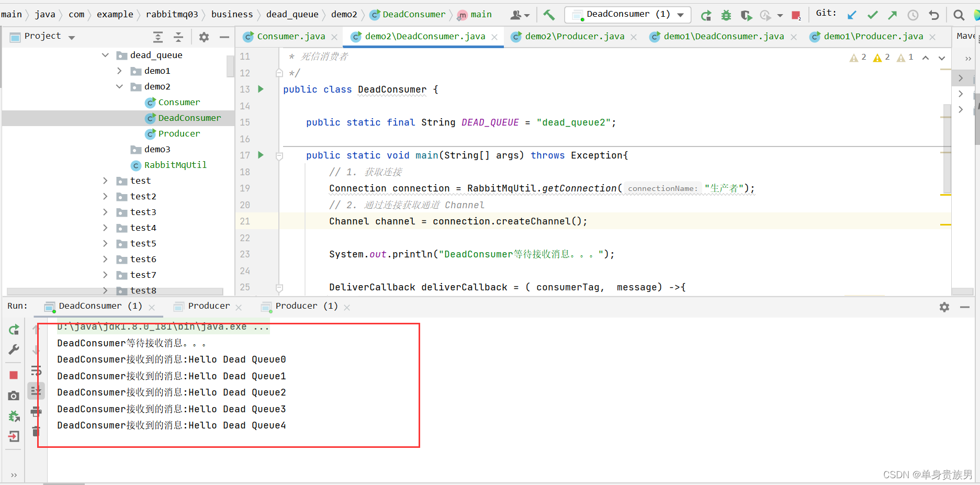
Task: Close the Producer run tab
Action: pyautogui.click(x=239, y=308)
